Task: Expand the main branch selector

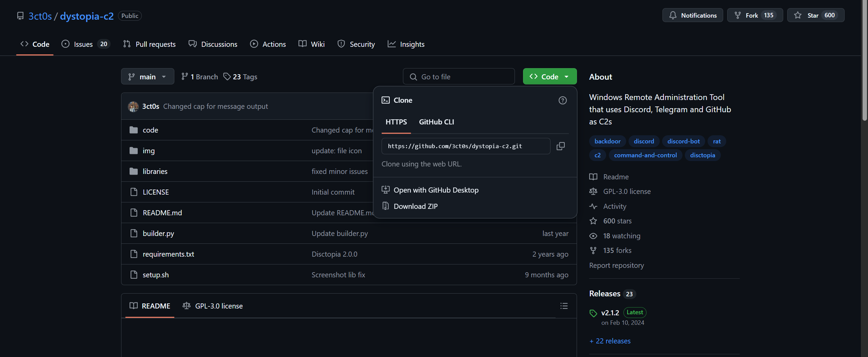Action: click(x=147, y=76)
